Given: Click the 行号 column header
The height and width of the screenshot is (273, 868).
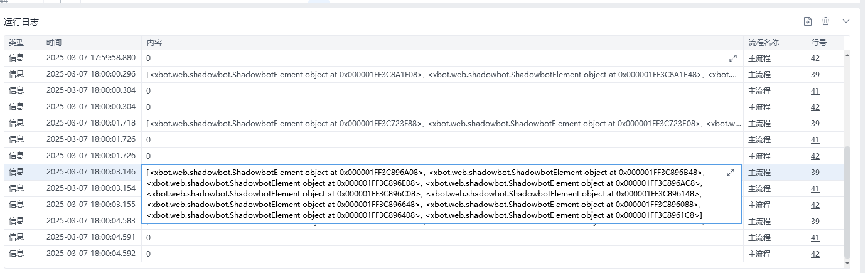Looking at the screenshot, I should pos(818,43).
